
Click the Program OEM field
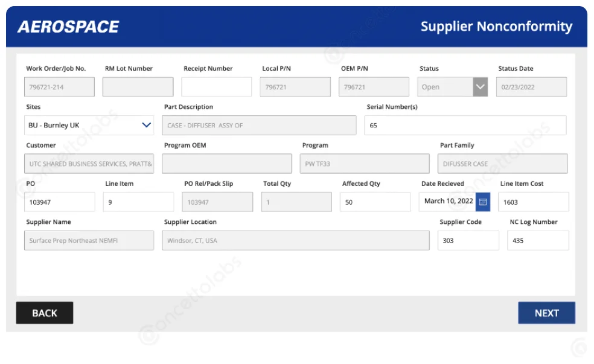[226, 164]
